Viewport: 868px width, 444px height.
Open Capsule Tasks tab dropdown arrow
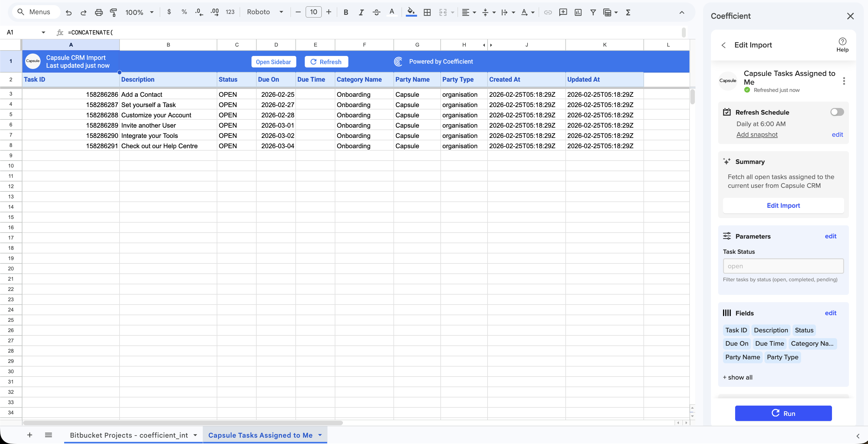point(320,435)
